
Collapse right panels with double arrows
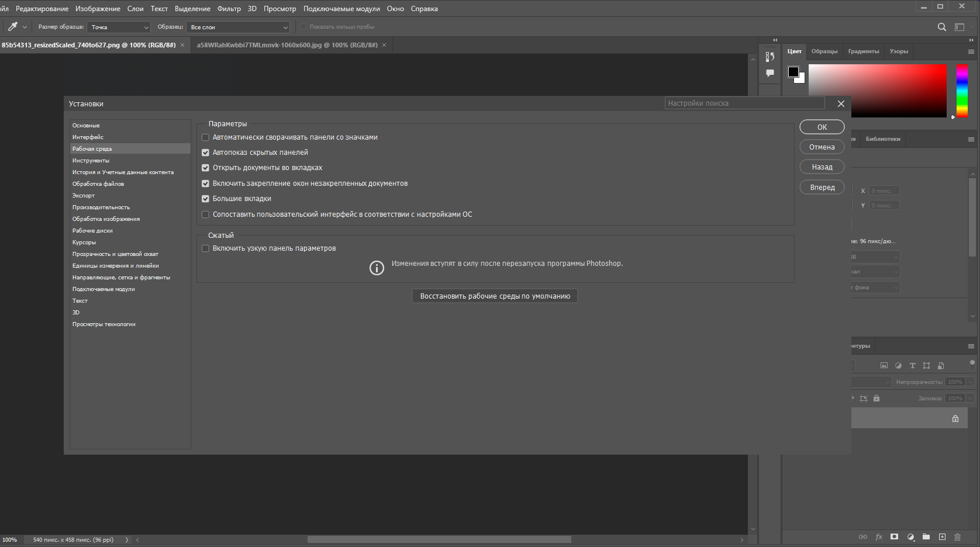(971, 40)
